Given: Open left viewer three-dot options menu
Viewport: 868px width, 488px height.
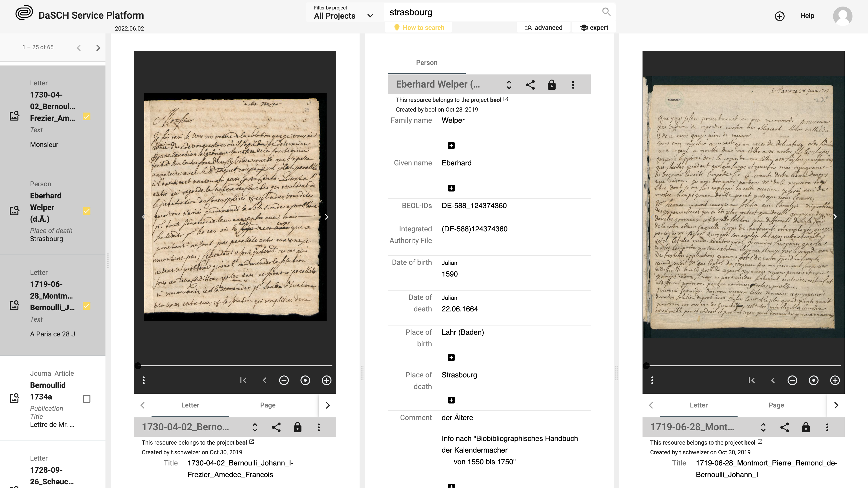Looking at the screenshot, I should tap(144, 381).
